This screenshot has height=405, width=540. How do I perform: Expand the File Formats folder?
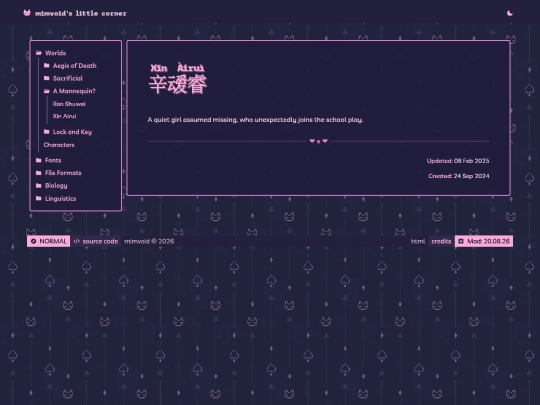click(39, 173)
